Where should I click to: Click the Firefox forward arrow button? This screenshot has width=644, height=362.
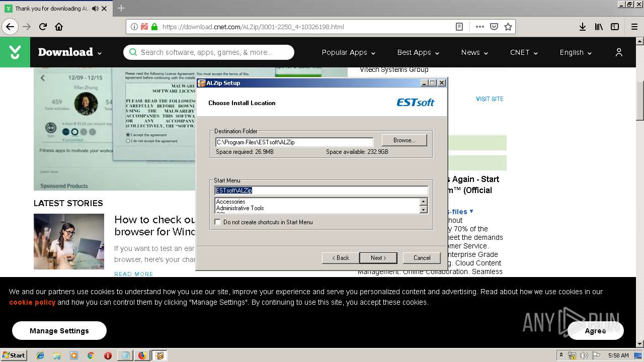tap(27, 27)
